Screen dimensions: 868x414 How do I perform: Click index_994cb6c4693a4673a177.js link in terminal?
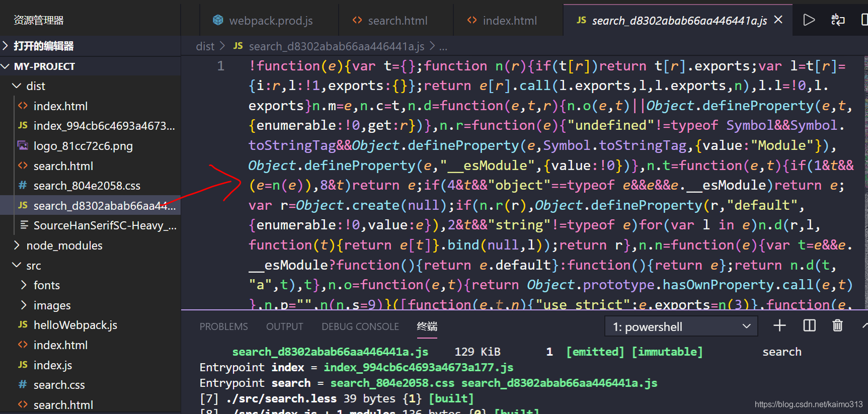(x=419, y=367)
